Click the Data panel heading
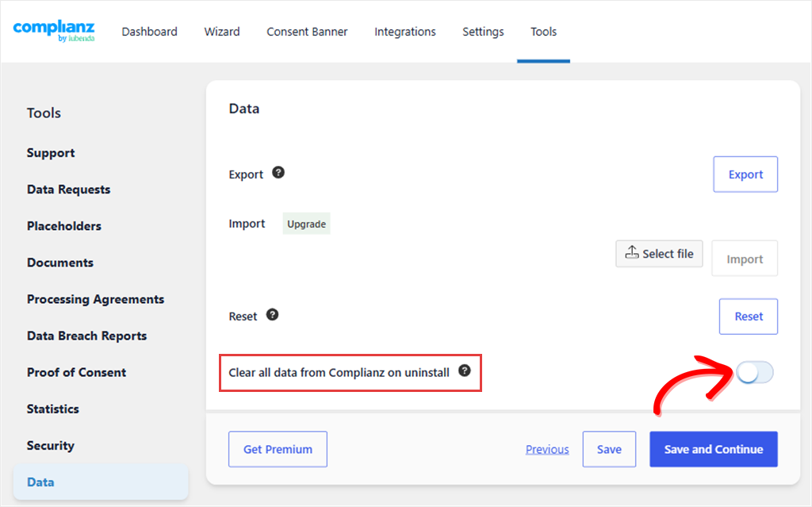812x507 pixels. click(x=244, y=109)
